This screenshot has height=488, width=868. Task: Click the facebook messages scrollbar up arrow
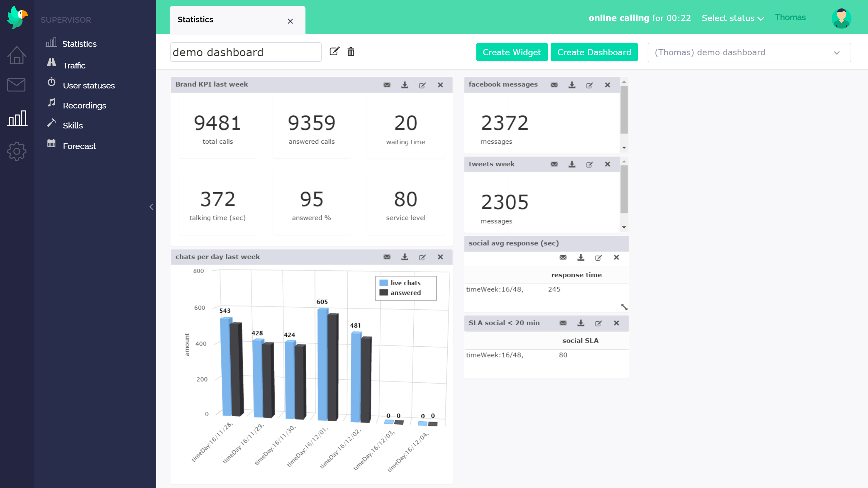[x=624, y=82]
